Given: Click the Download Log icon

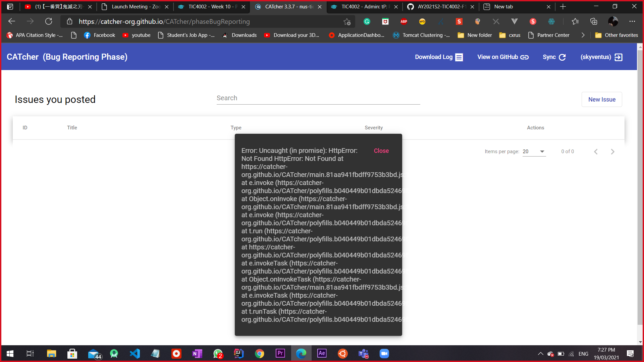Looking at the screenshot, I should coord(459,57).
